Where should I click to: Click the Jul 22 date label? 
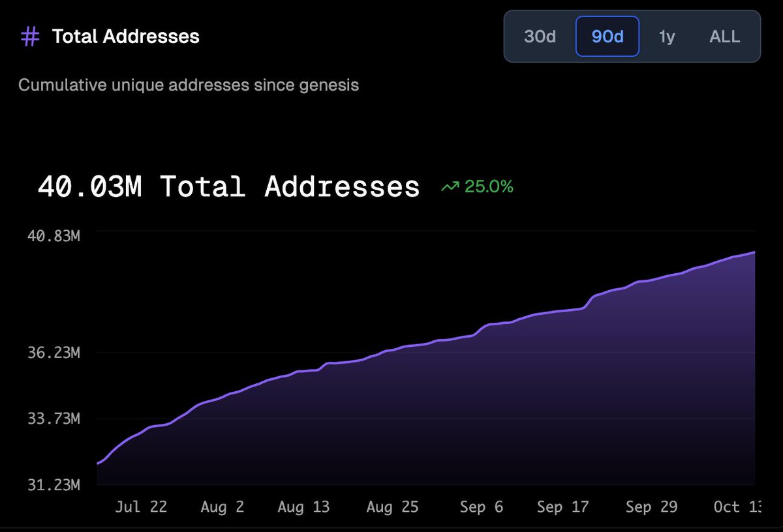click(142, 507)
